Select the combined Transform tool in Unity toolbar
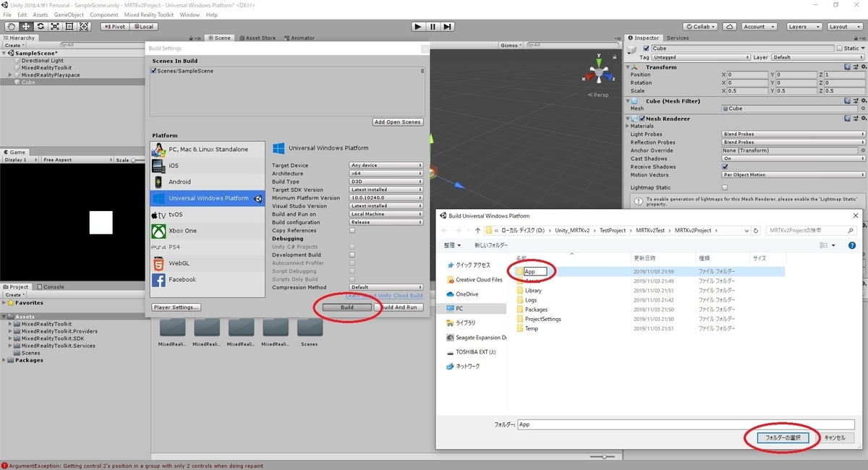 (84, 27)
